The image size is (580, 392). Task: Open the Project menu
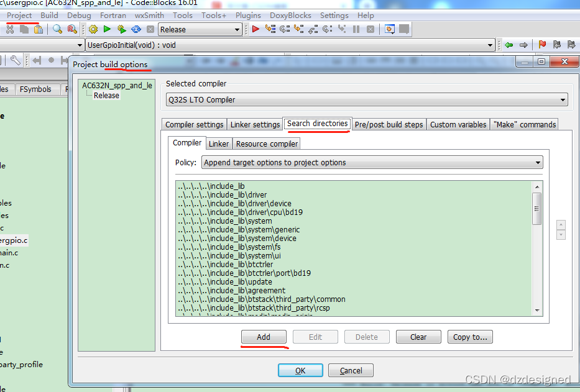[x=19, y=15]
